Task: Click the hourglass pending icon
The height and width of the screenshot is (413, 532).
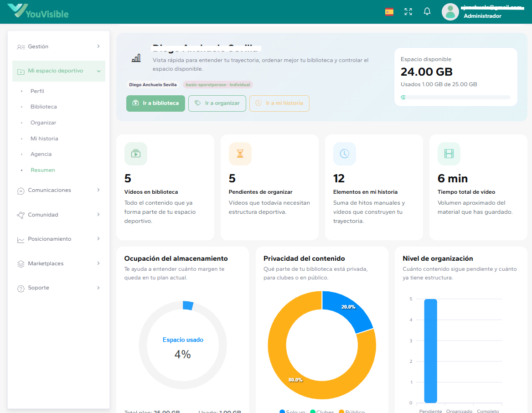Action: pos(240,154)
